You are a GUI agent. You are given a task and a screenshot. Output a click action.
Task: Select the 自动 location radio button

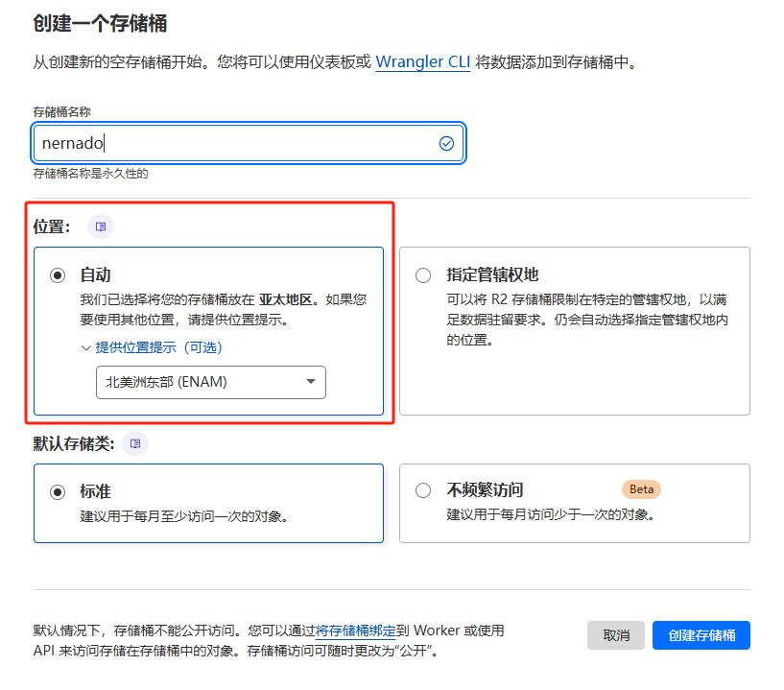(58, 275)
